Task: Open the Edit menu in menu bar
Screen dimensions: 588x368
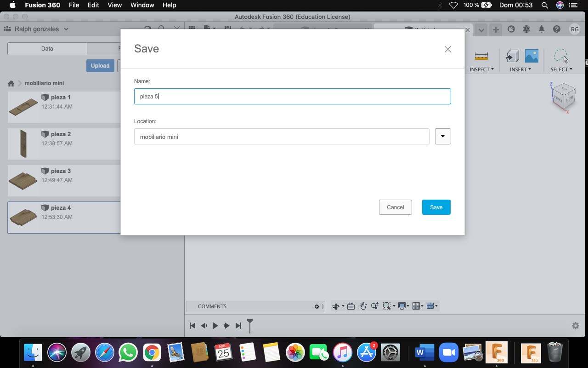Action: 93,5
